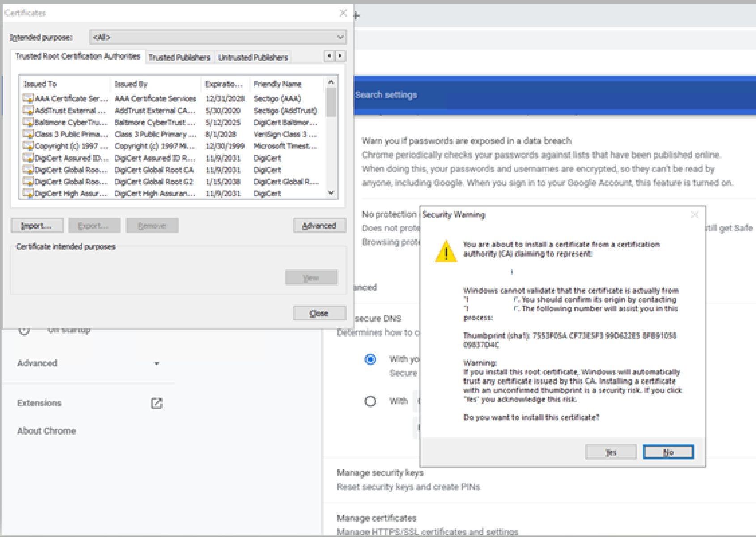Select the unselected 'With' radio button in Secure DNS
This screenshot has height=537, width=756.
tap(370, 401)
